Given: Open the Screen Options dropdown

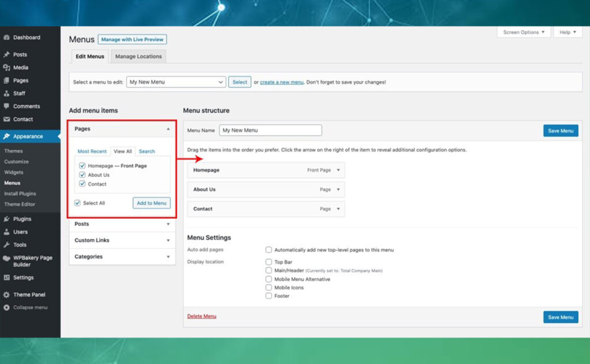Looking at the screenshot, I should [523, 32].
